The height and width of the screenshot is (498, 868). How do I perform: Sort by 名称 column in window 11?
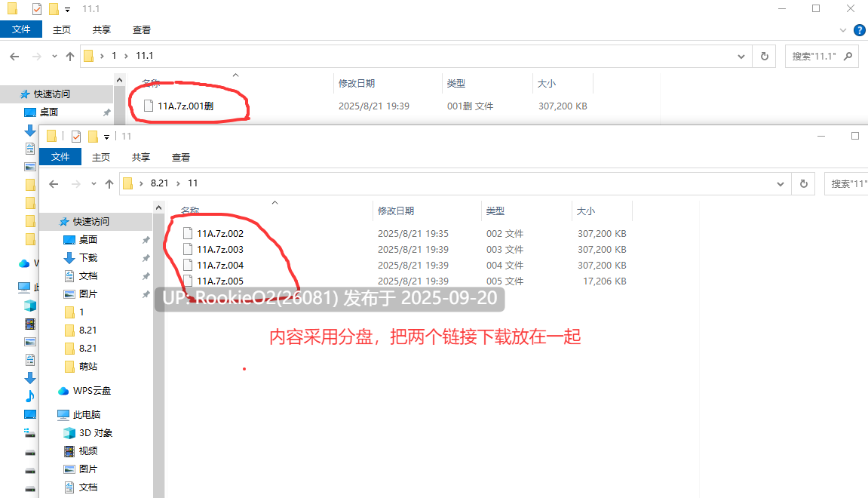[190, 211]
